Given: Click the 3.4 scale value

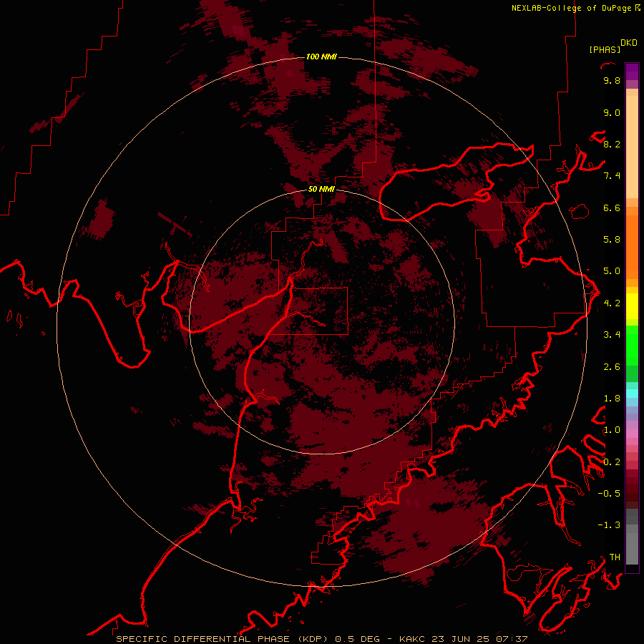Looking at the screenshot, I should point(612,335).
